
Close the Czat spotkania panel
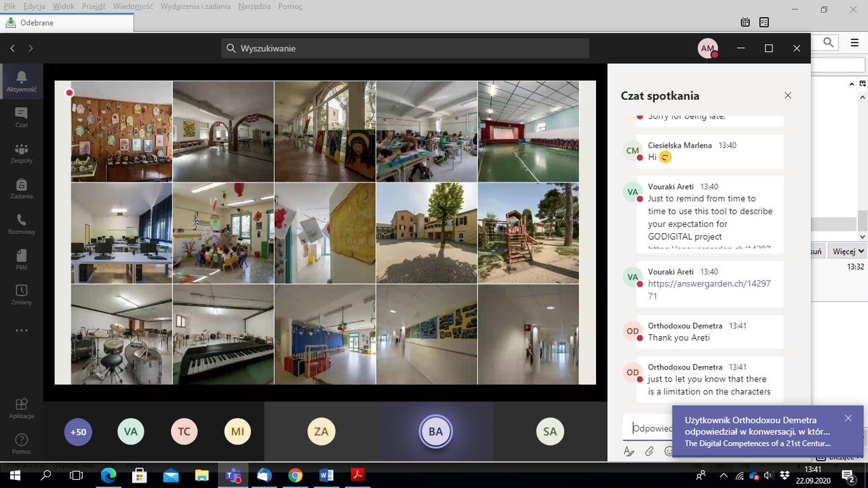787,96
